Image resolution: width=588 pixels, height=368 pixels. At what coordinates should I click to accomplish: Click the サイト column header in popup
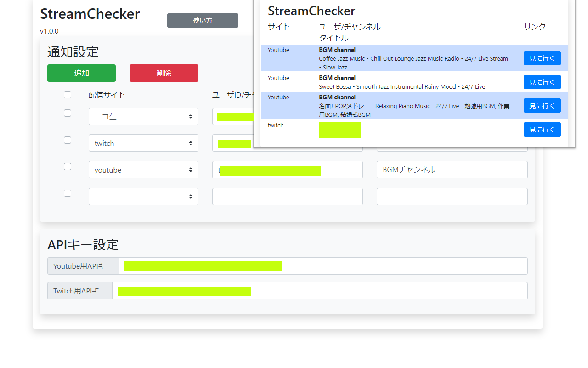tap(279, 27)
